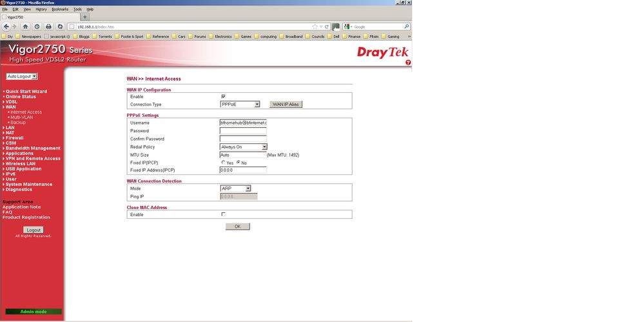Go to Firefox Home page icon

pos(26,26)
